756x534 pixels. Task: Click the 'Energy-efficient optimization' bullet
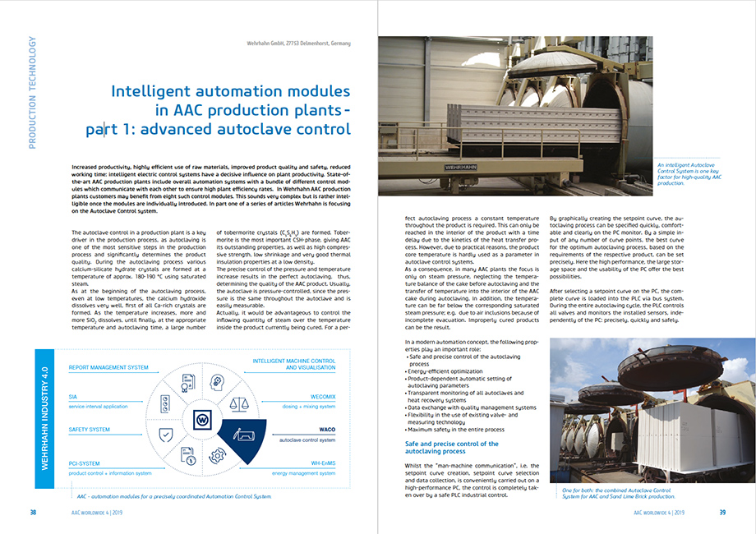(x=445, y=371)
